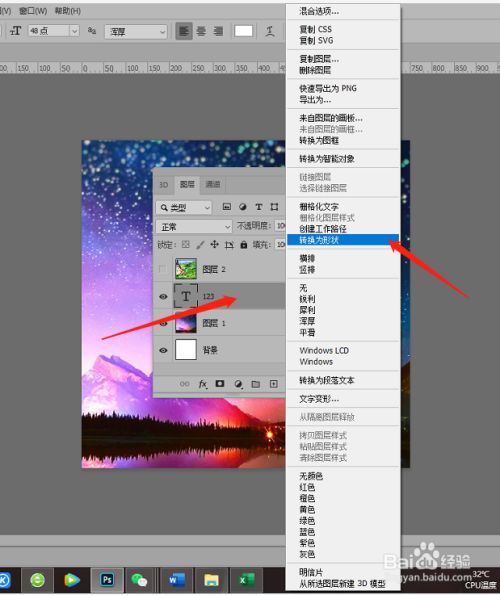Choose 复制 CSS in context menu
Image resolution: width=500 pixels, height=595 pixels.
pos(316,29)
